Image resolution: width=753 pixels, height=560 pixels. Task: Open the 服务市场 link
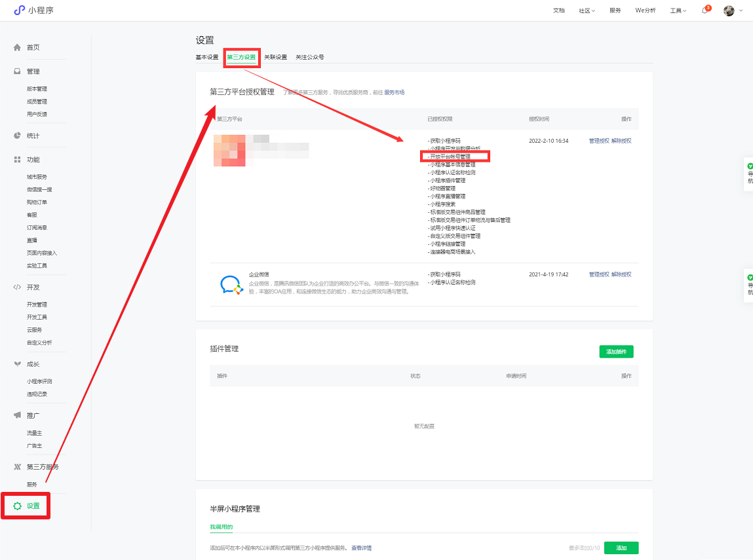(x=394, y=92)
